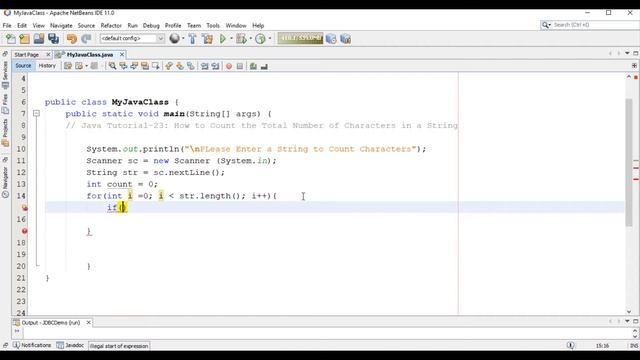The width and height of the screenshot is (640, 360).
Task: Click the New File toolbar icon
Action: click(x=11, y=39)
